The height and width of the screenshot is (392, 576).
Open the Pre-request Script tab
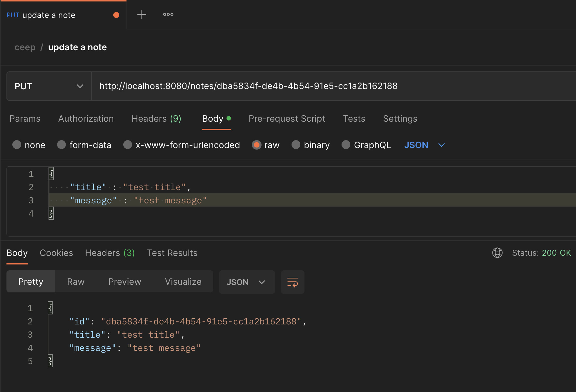click(287, 118)
